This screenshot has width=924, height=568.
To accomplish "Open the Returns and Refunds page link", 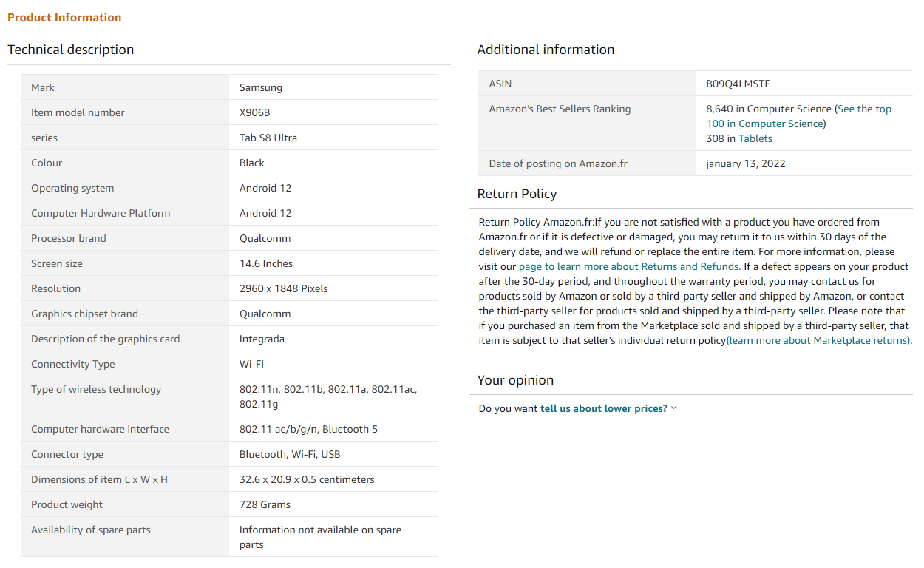I will (x=629, y=266).
